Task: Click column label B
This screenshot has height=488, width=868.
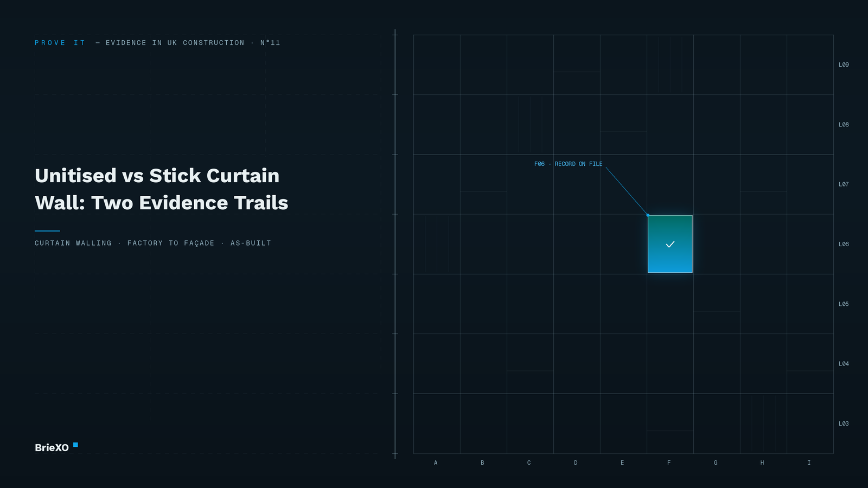Action: tap(482, 463)
